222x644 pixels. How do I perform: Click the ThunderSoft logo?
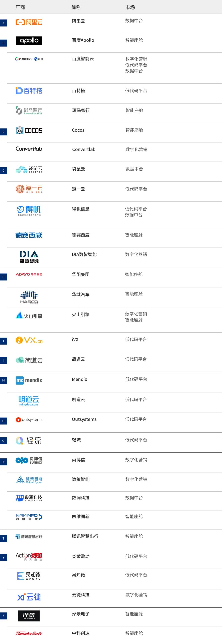(x=29, y=633)
